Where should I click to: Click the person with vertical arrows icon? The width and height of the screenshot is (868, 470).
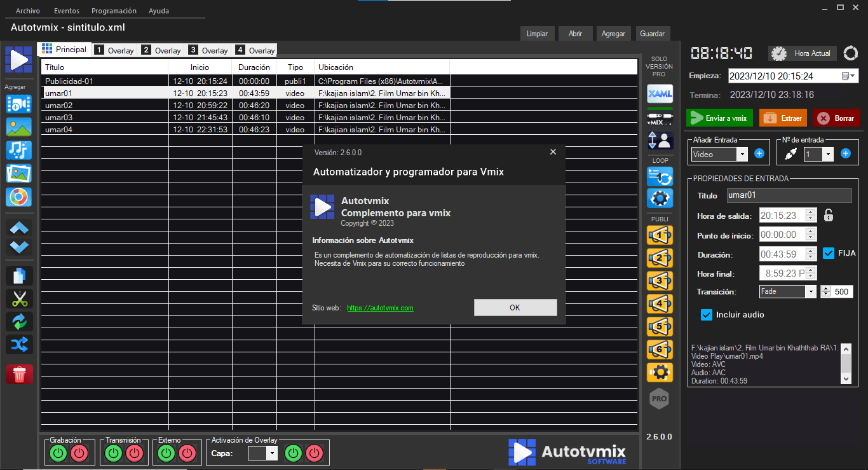pos(660,140)
